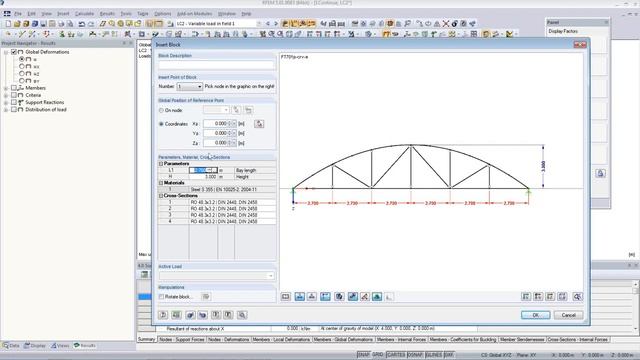Expand the Members tree node
640x360 pixels.
click(6, 88)
